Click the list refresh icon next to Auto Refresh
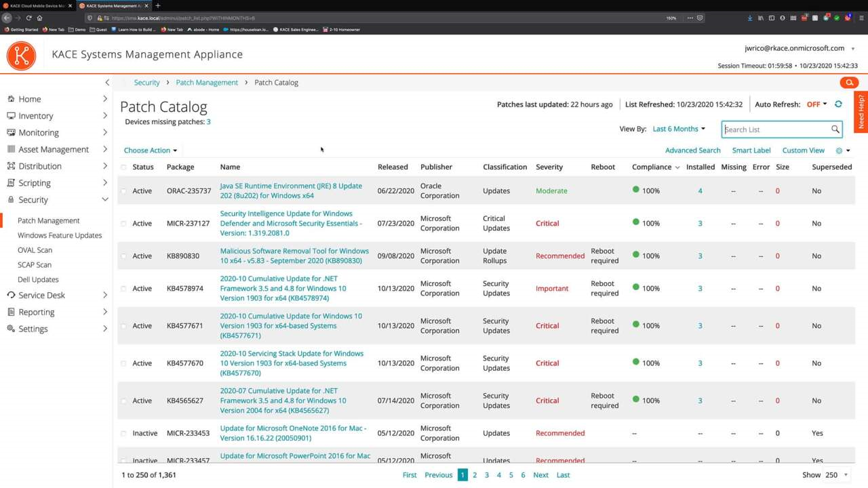 pyautogui.click(x=837, y=104)
